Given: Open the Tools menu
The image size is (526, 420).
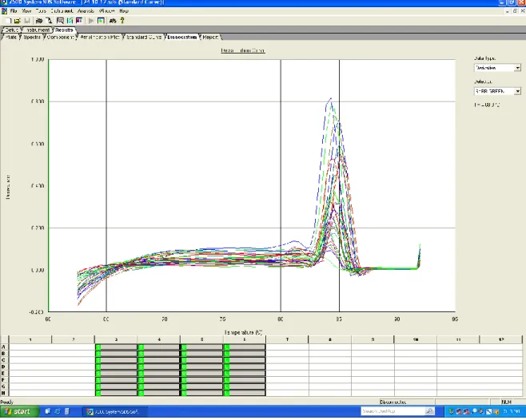Looking at the screenshot, I should coord(41,11).
